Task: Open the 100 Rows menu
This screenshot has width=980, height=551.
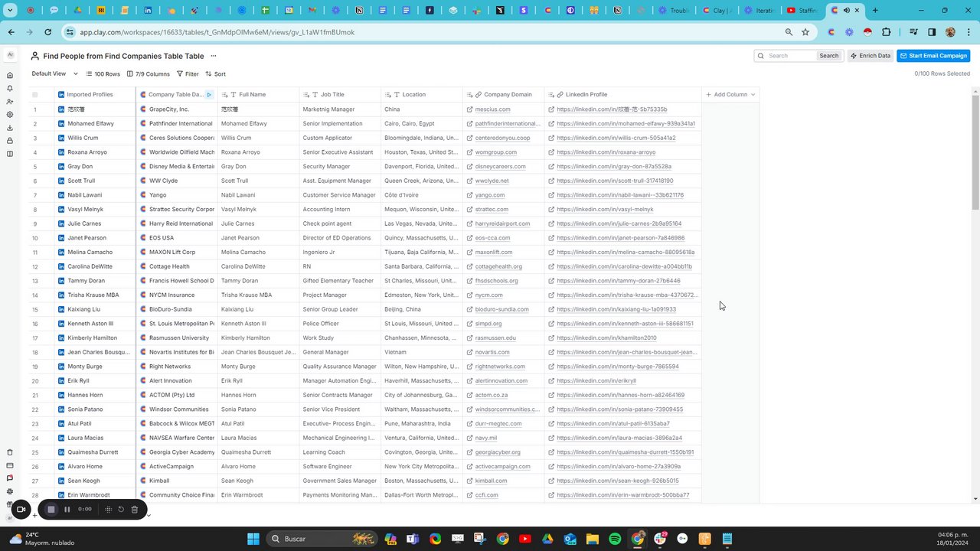Action: (x=103, y=74)
